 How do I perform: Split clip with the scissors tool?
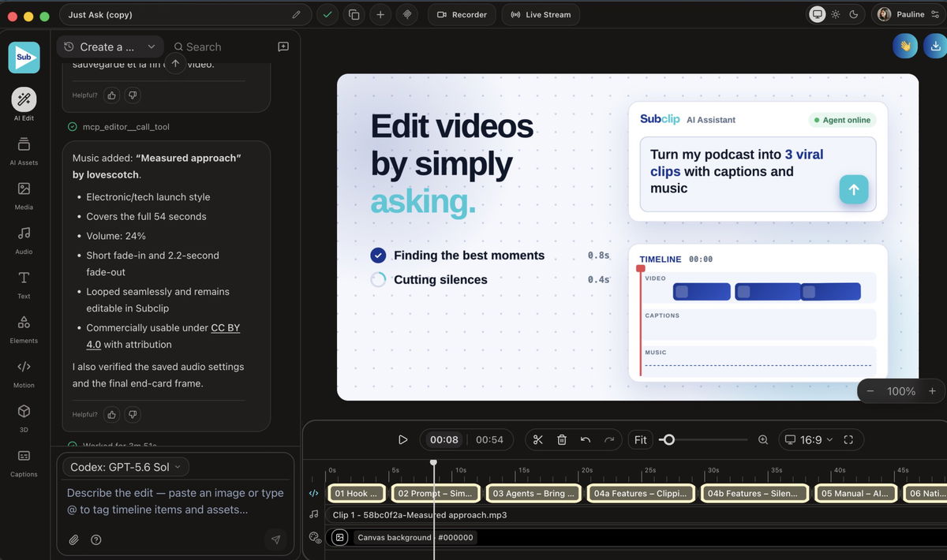(538, 439)
